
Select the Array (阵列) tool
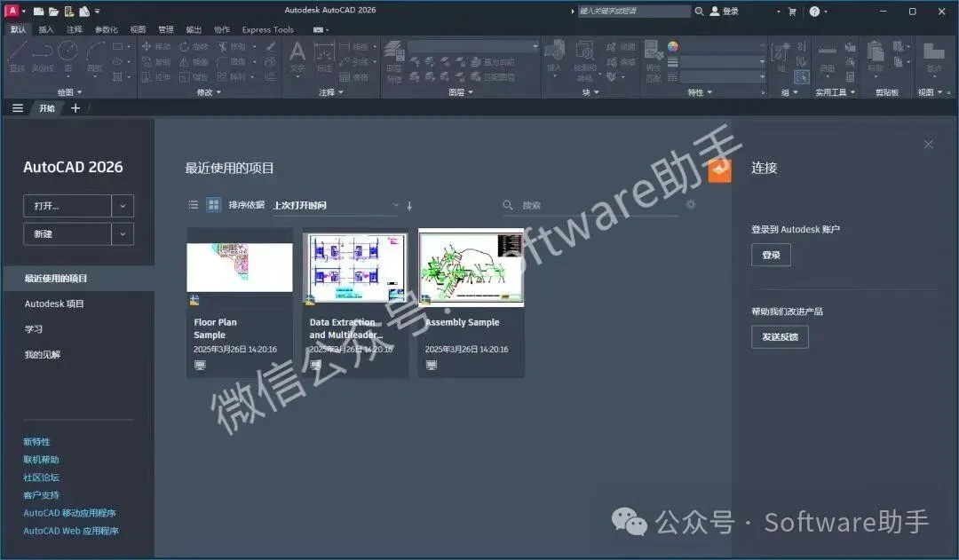[232, 77]
